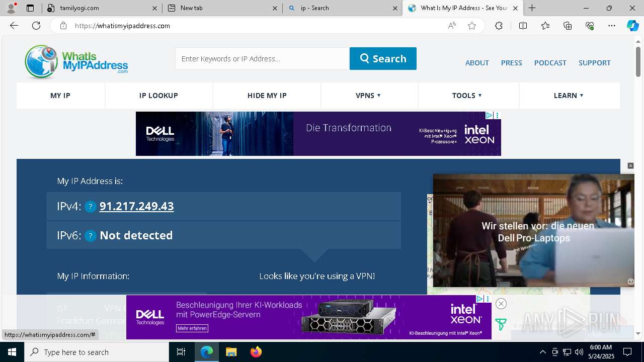Click the browser profile avatar icon

tap(11, 8)
